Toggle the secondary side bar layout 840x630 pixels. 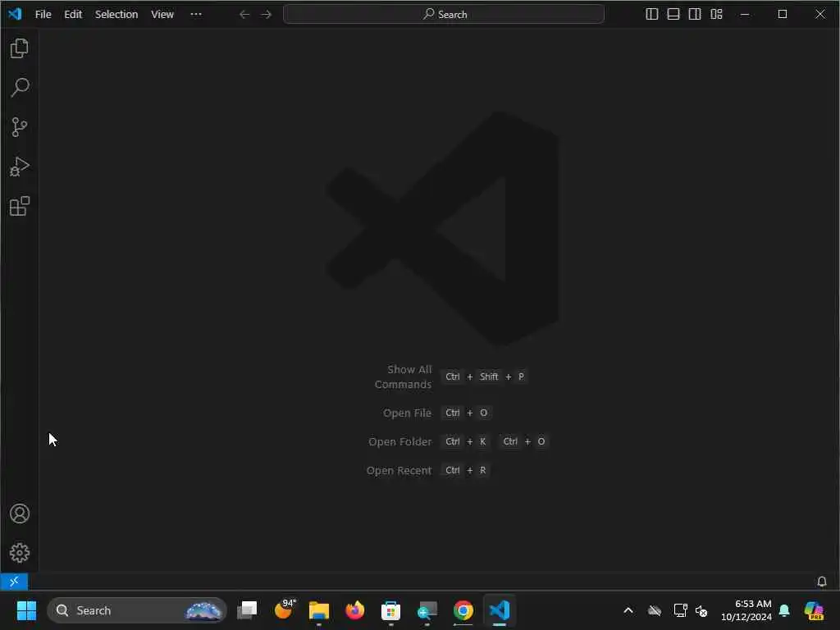click(695, 15)
